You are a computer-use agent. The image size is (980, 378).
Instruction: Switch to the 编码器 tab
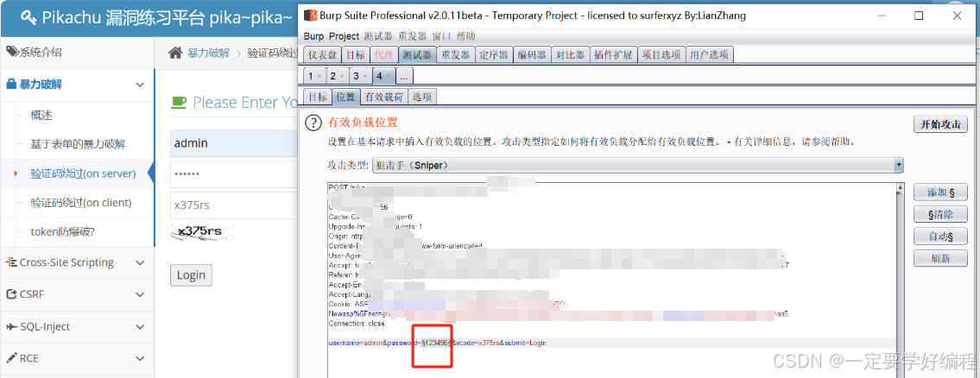click(533, 55)
